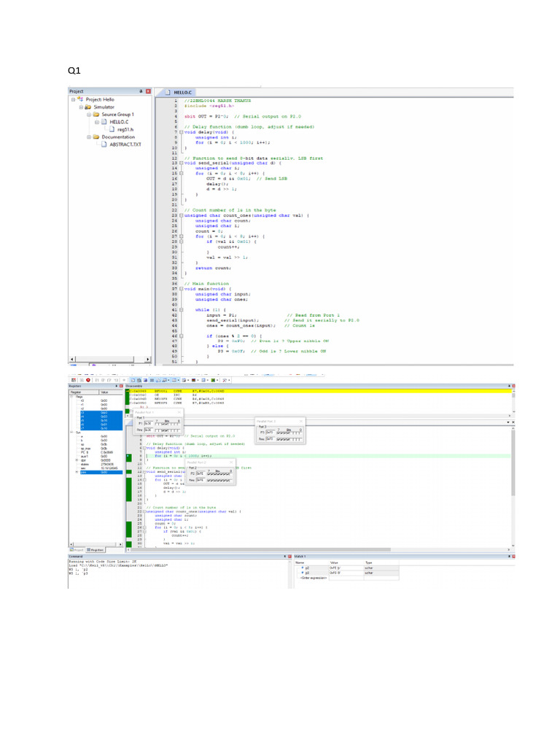Image resolution: width=560 pixels, height=747 pixels.
Task: Switch to the Registers tab at bottom
Action: coord(96,550)
